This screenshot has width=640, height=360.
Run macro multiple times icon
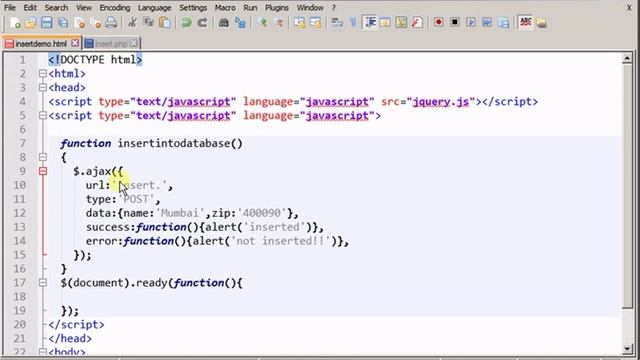tap(487, 22)
